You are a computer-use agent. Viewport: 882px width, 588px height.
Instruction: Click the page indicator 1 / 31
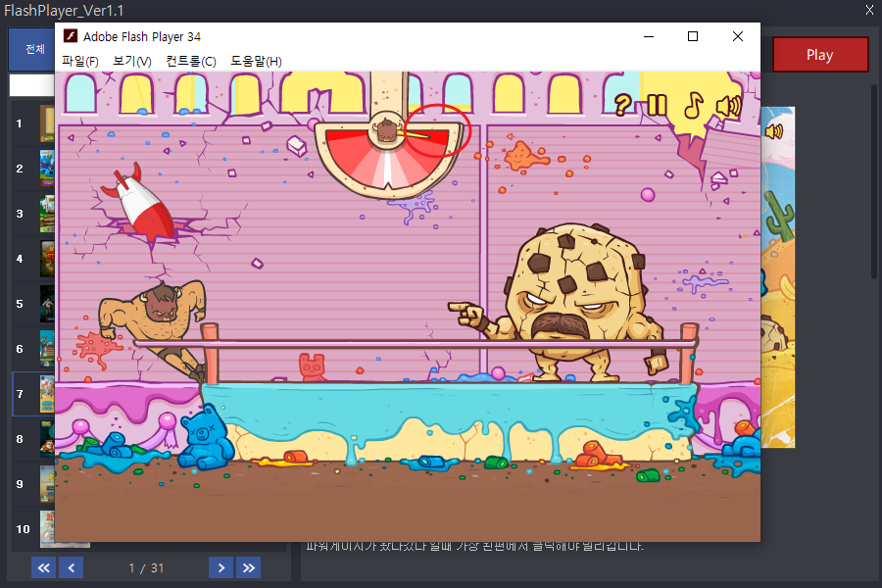click(x=146, y=568)
